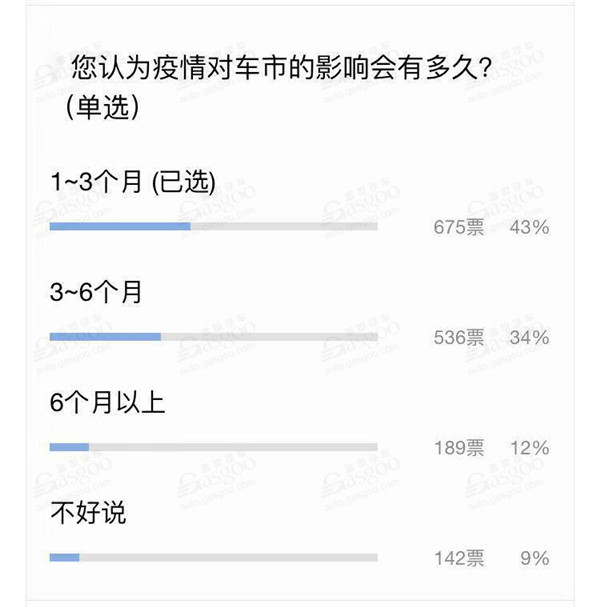Click the 189票 vote count
This screenshot has width=600, height=607.
coord(459,448)
